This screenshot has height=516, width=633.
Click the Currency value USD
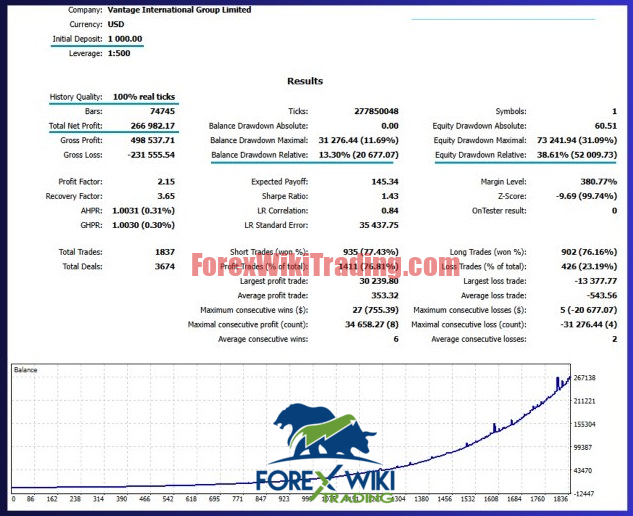point(116,24)
